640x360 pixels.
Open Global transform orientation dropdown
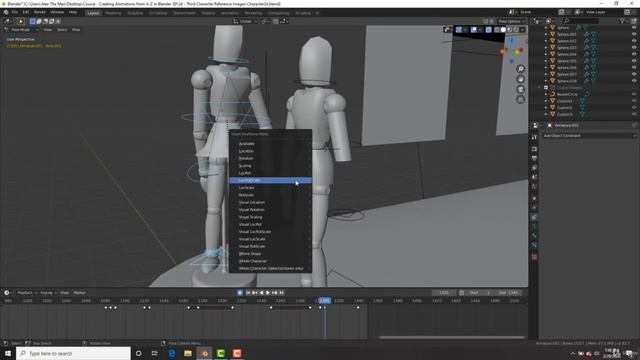coord(245,21)
